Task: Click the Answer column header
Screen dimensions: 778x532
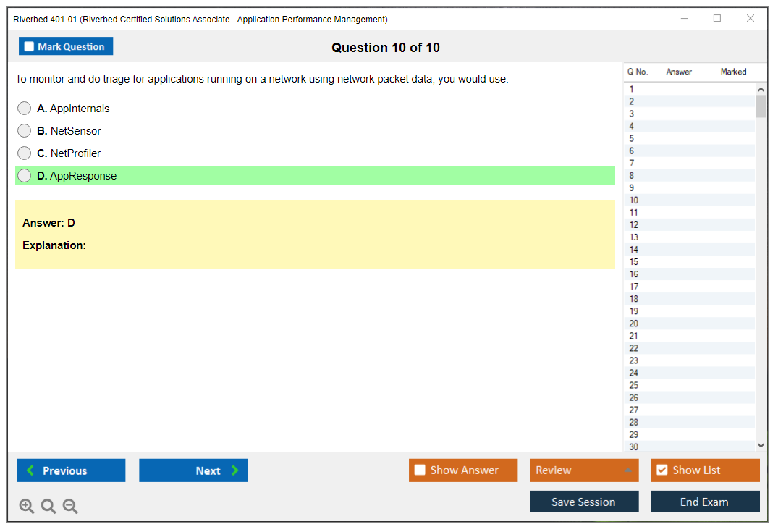Action: (679, 72)
